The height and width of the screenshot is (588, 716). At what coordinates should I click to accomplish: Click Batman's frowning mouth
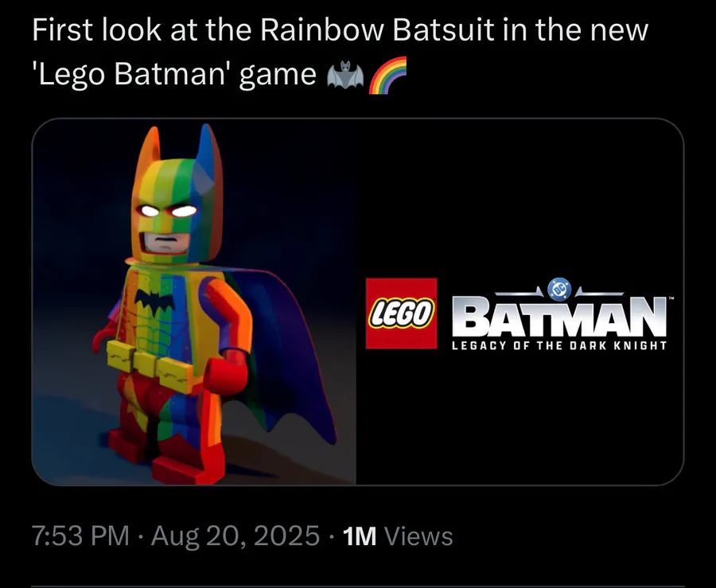coord(167,239)
